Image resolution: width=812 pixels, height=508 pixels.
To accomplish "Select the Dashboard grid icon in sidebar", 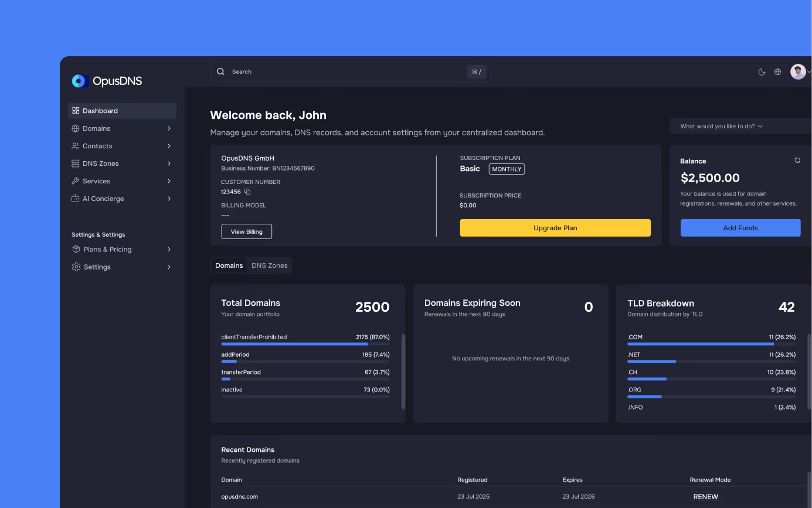I will pyautogui.click(x=75, y=110).
